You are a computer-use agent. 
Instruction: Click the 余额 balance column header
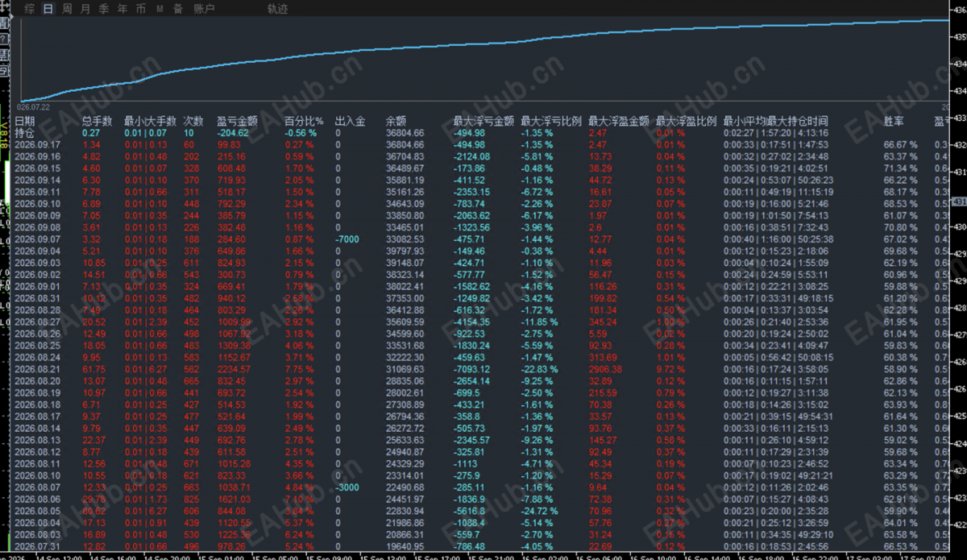[396, 121]
